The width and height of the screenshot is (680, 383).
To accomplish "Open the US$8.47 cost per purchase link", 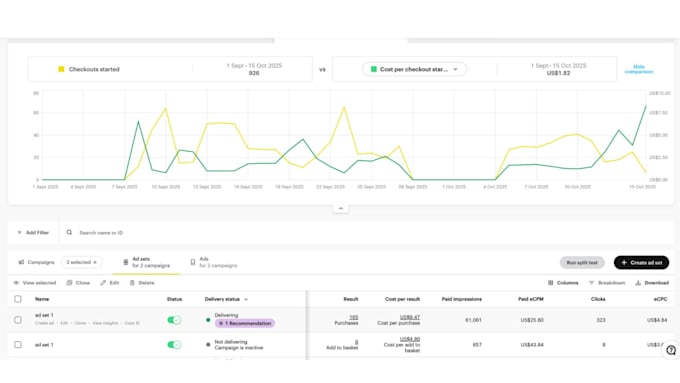I will [410, 318].
